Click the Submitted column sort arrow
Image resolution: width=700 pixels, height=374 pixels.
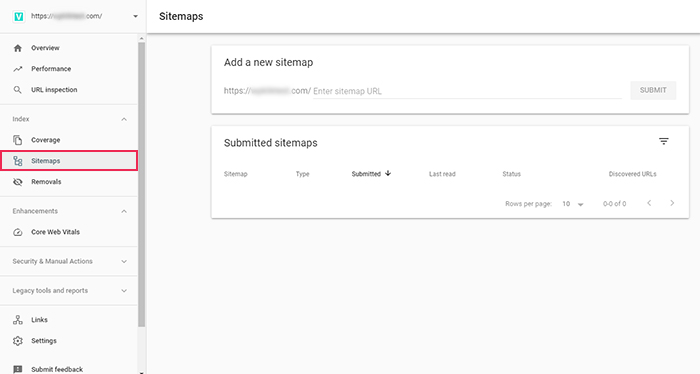(388, 174)
